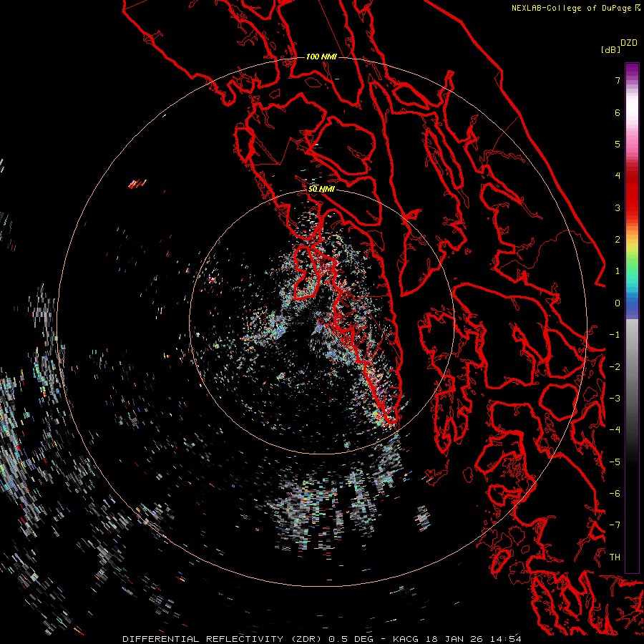Click the Differential Reflectivity (ZDR) caption text
This screenshot has width=644, height=644.
(x=223, y=639)
